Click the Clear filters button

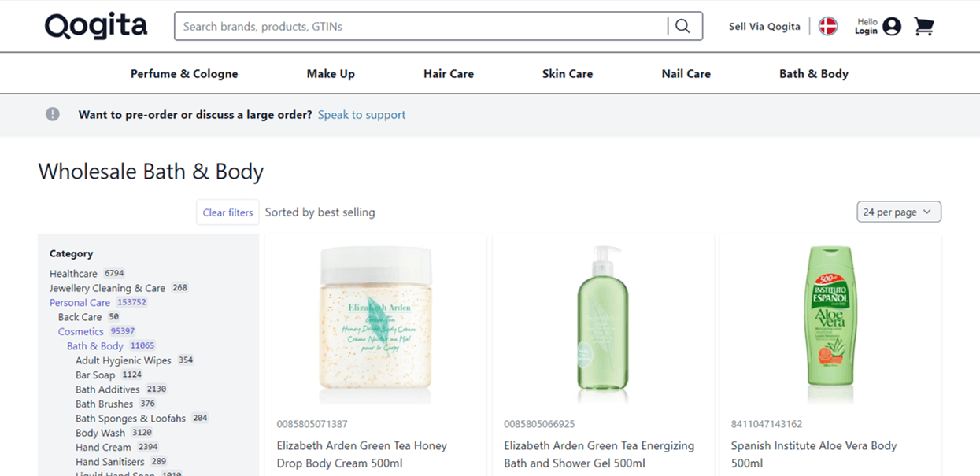[227, 212]
